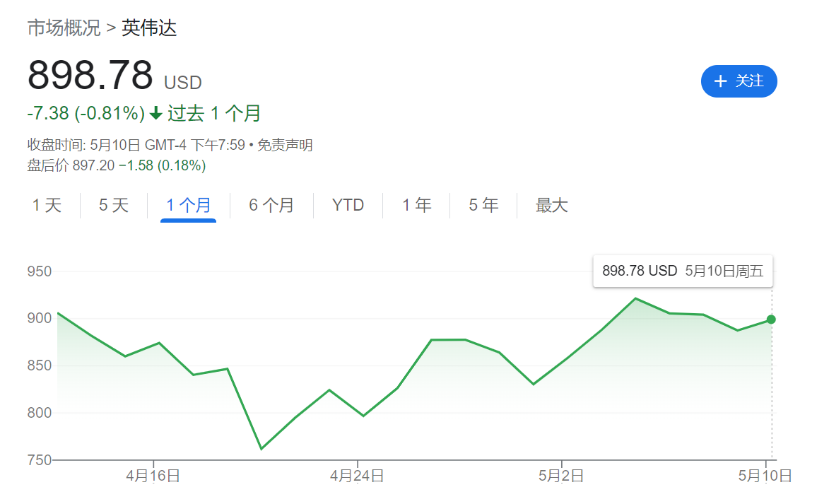
Task: Select the 1 天 time range tab
Action: click(x=47, y=205)
